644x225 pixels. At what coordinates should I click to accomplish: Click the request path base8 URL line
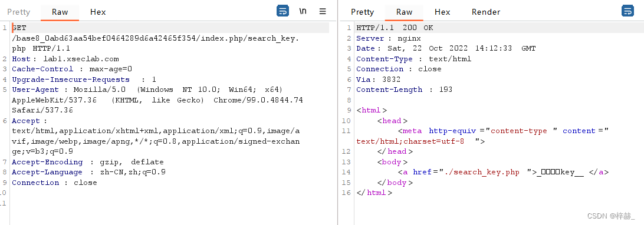click(x=156, y=38)
